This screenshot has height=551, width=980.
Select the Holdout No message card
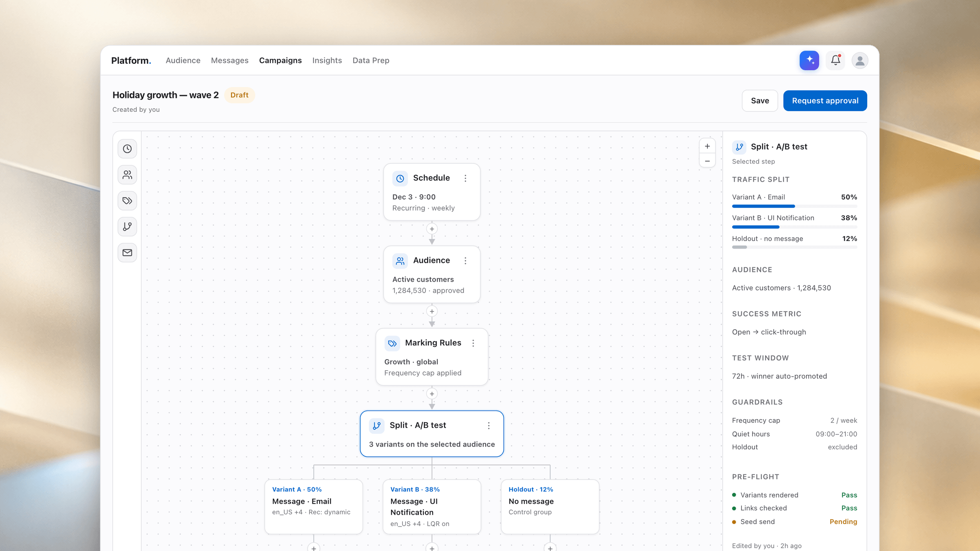[x=550, y=507]
